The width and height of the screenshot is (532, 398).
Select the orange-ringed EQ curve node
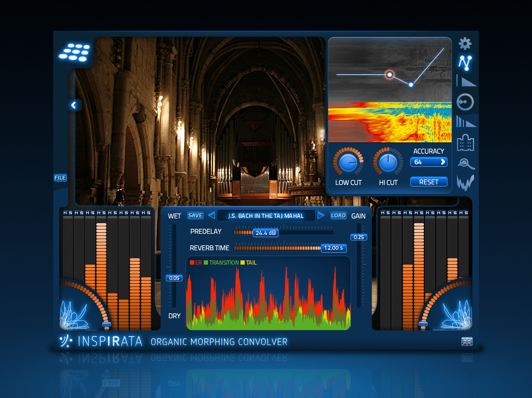pos(389,74)
